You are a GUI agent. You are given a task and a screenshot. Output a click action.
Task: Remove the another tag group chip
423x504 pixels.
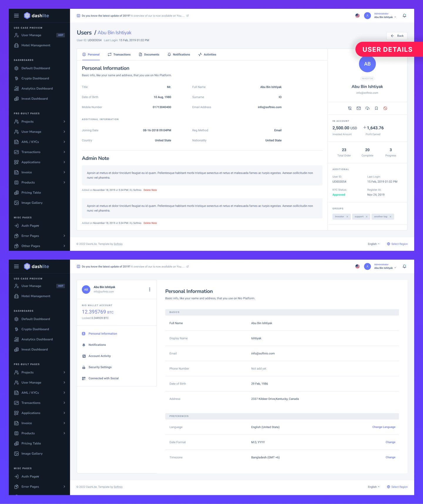tap(390, 217)
